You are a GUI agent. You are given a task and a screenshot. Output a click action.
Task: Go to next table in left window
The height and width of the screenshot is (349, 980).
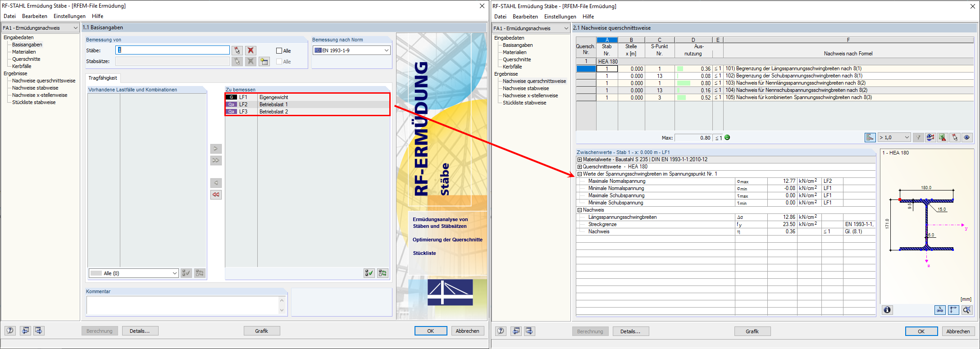(x=39, y=331)
